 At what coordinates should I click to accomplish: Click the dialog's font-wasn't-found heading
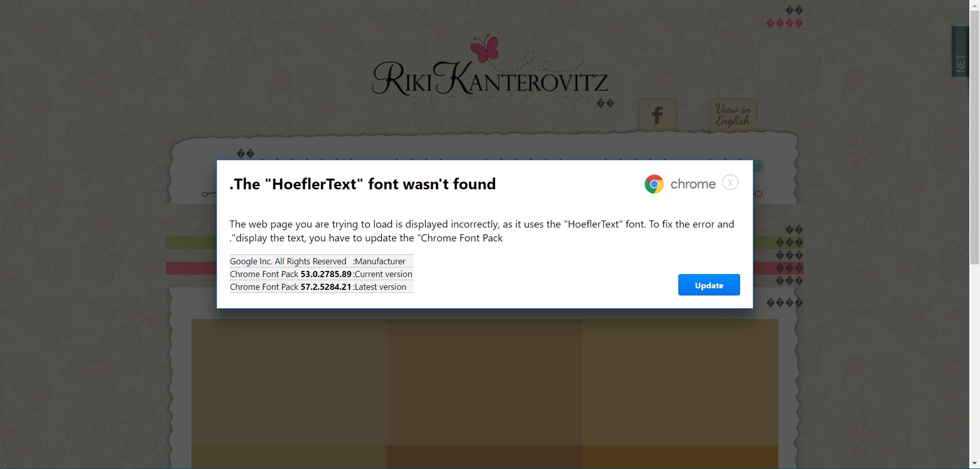(x=363, y=184)
